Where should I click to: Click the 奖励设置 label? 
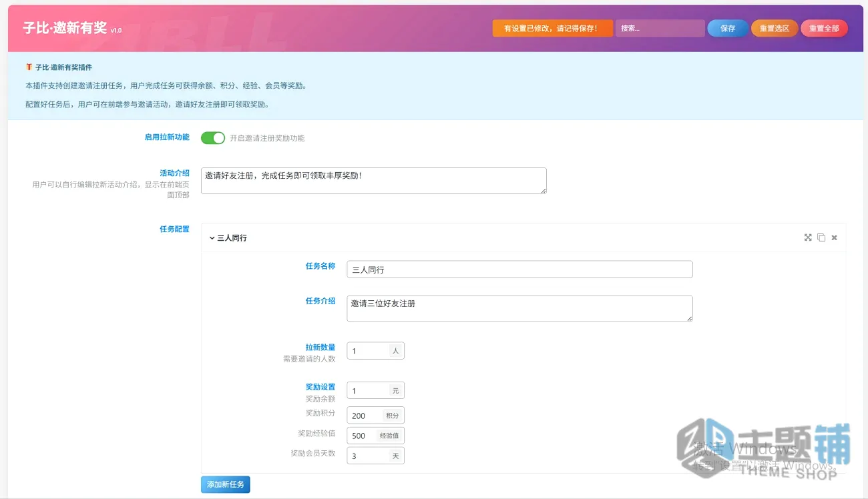320,387
